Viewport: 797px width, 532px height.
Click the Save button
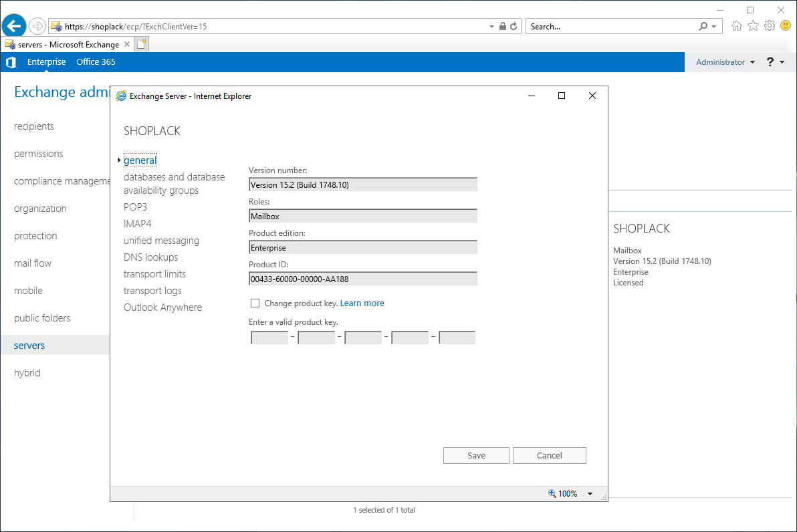(476, 455)
